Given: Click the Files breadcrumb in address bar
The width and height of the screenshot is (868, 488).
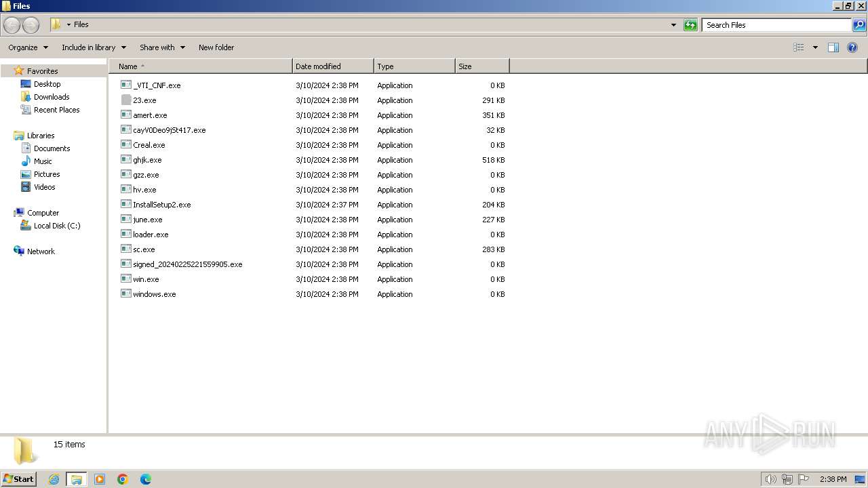Looking at the screenshot, I should coord(81,24).
